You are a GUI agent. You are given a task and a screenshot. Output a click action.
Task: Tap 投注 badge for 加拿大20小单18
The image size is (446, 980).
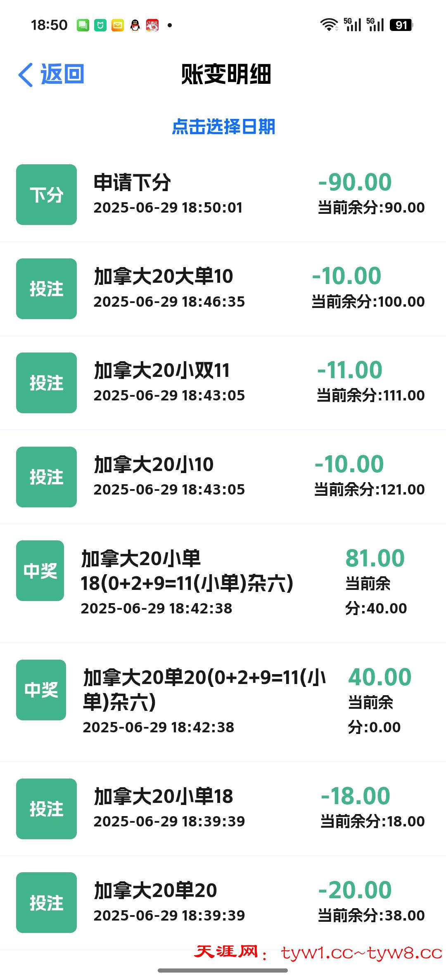[46, 809]
